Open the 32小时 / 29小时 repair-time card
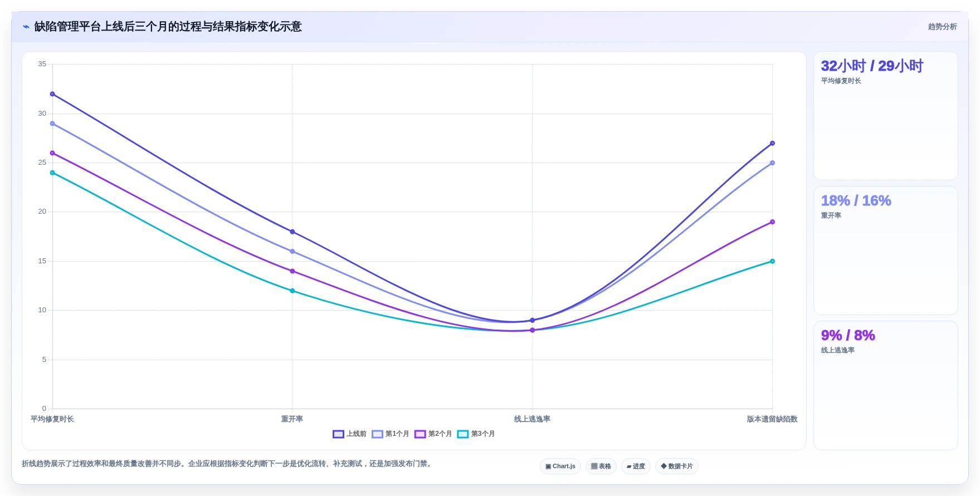The width and height of the screenshot is (980, 496). pyautogui.click(x=886, y=116)
